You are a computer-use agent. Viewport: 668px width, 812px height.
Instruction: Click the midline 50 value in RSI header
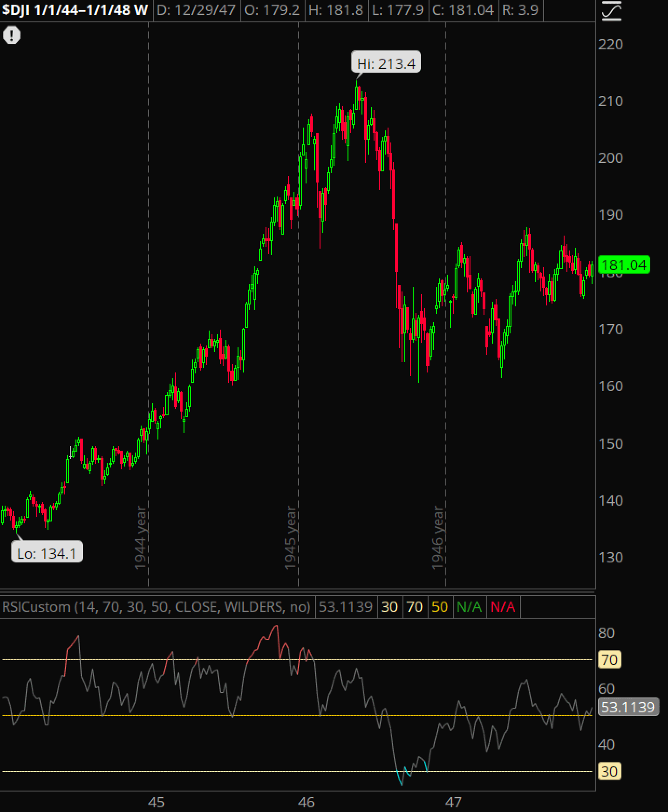440,607
